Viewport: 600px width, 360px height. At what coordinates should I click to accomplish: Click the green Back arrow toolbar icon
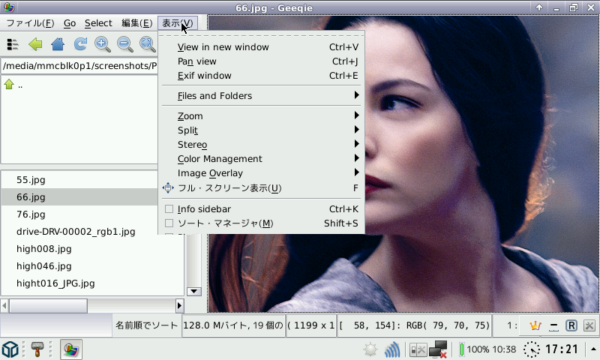pyautogui.click(x=36, y=44)
